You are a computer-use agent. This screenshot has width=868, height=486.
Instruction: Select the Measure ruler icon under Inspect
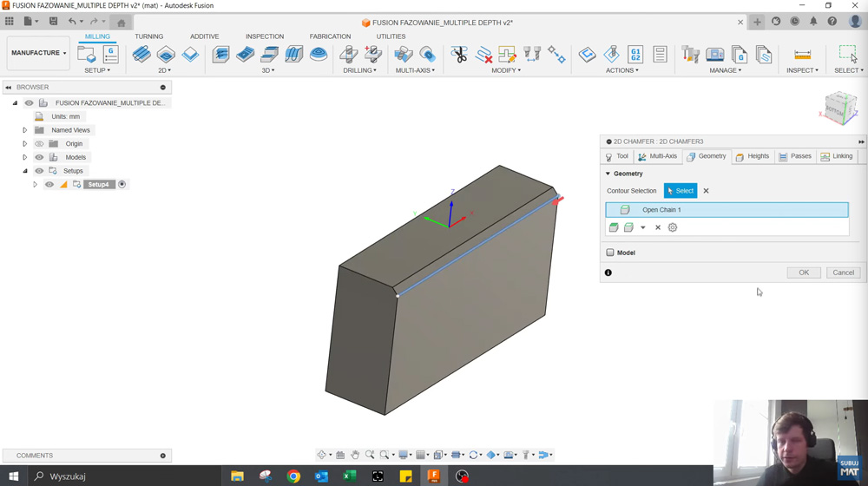point(802,55)
